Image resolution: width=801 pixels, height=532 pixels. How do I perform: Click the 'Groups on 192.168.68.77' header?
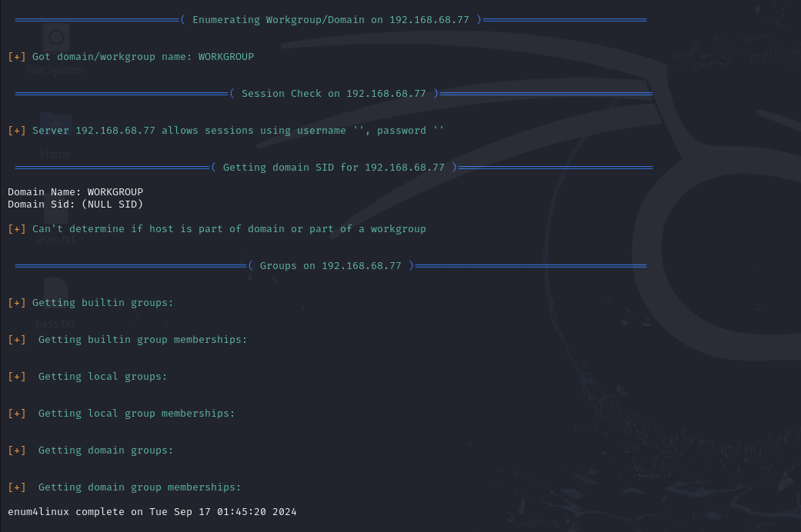(x=331, y=266)
